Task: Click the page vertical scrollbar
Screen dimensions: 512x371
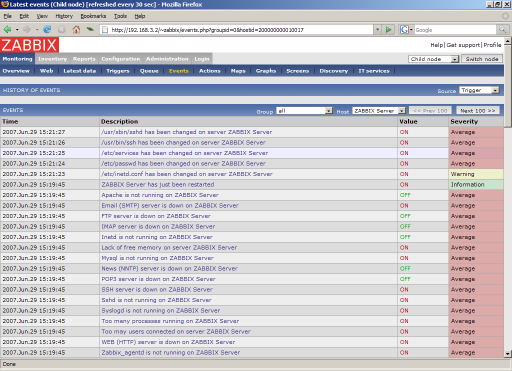Action: 508,197
